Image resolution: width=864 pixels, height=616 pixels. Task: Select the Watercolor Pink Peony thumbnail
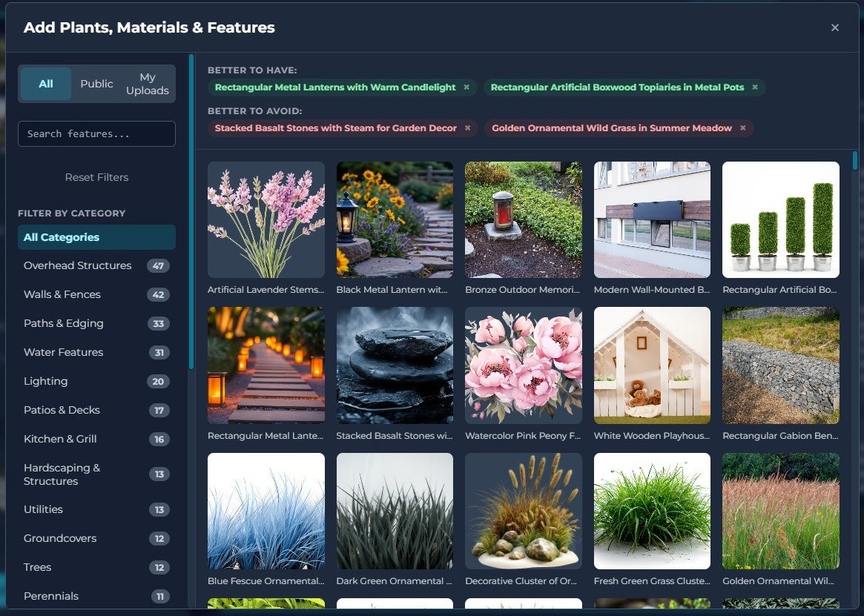[x=523, y=365]
